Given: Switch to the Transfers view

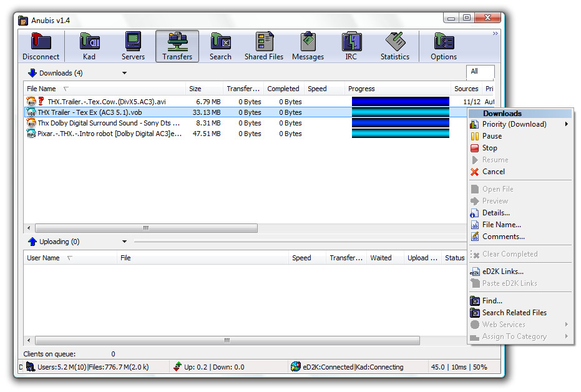Looking at the screenshot, I should coord(177,46).
